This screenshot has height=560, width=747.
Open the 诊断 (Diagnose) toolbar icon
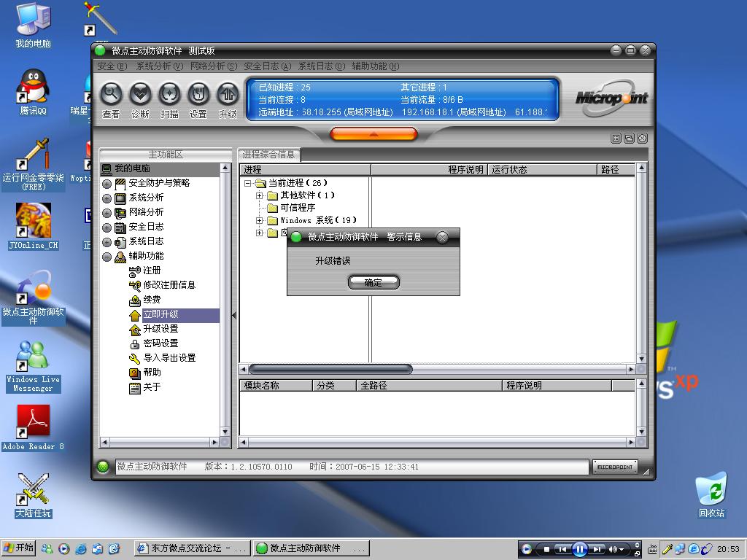(140, 94)
